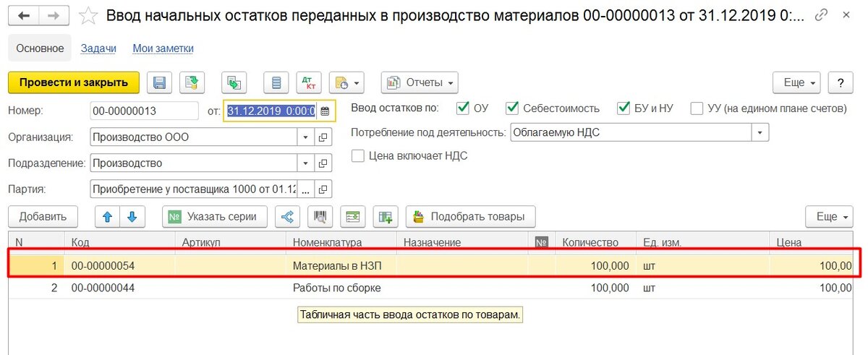Enable УУ (на едином плане счетов) checkbox
This screenshot has height=355, width=868.
click(x=697, y=108)
